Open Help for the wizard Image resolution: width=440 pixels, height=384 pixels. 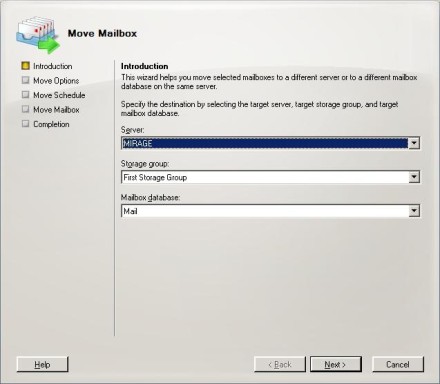pyautogui.click(x=42, y=364)
